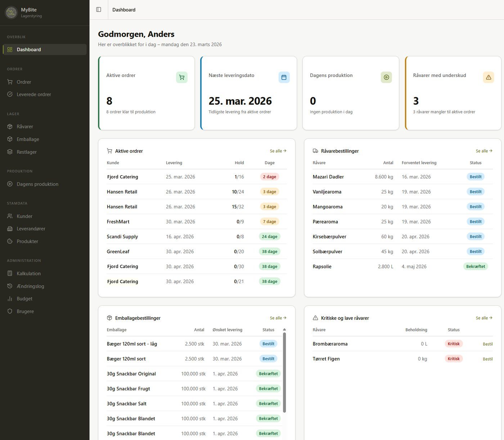This screenshot has width=504, height=440.
Task: Click 'Se alle' in Kritiske og lave råvarer
Action: point(484,318)
